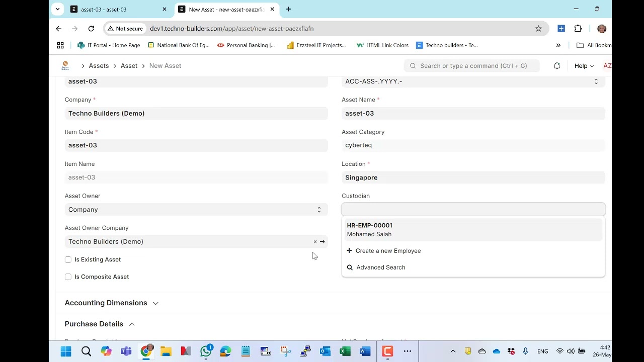This screenshot has width=644, height=362.
Task: Open the browser extensions puzzle icon
Action: (578, 29)
